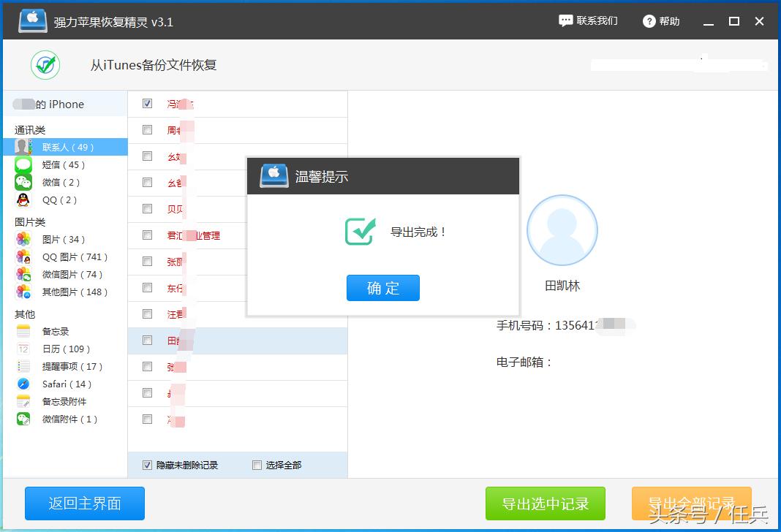Open the 联系我们 contact menu

(589, 20)
